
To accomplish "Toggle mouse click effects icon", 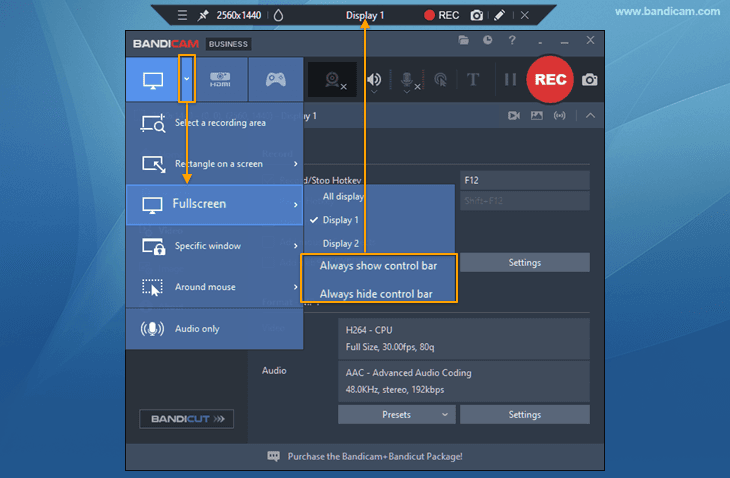I will coord(440,80).
